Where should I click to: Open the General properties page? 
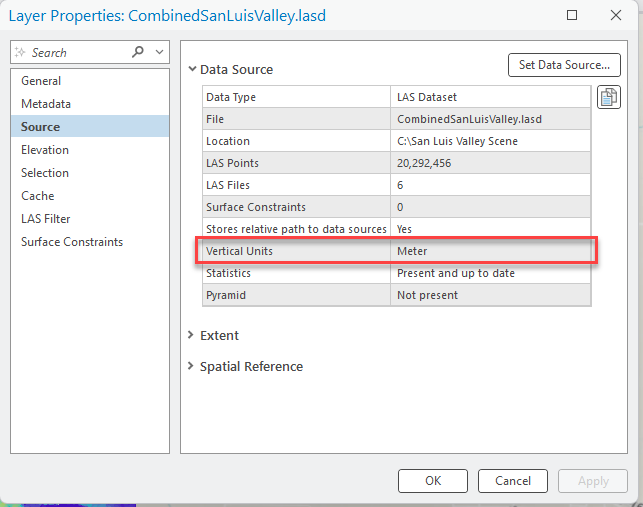click(x=41, y=81)
